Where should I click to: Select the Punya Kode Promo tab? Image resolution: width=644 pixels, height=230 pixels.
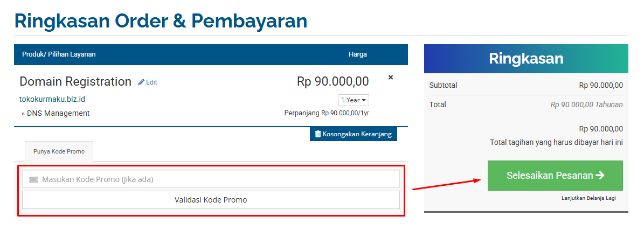pyautogui.click(x=59, y=151)
